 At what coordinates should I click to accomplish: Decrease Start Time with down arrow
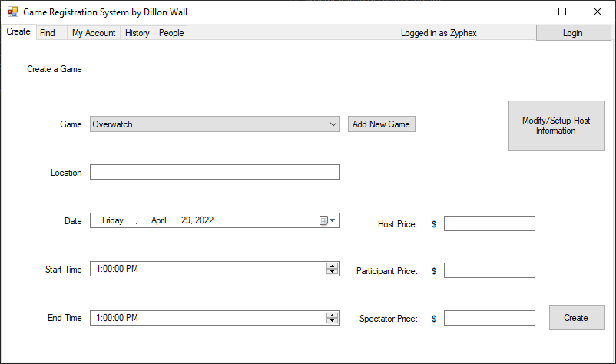point(332,272)
